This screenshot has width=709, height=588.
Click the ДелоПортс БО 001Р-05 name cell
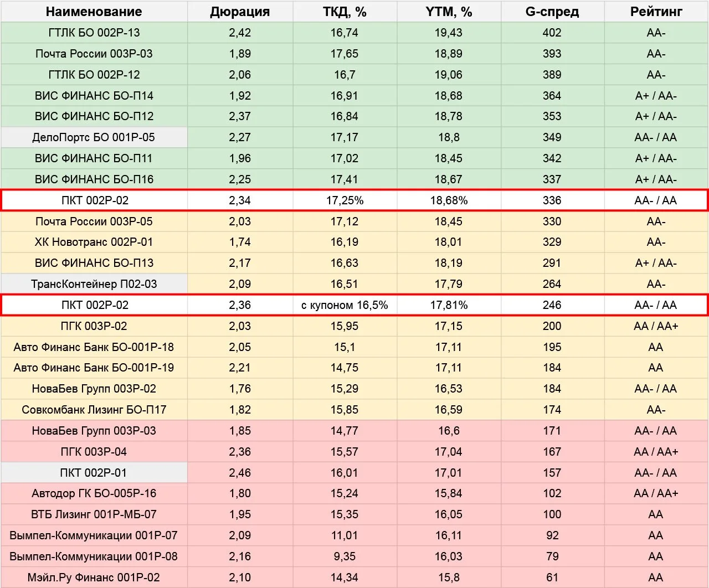[94, 137]
